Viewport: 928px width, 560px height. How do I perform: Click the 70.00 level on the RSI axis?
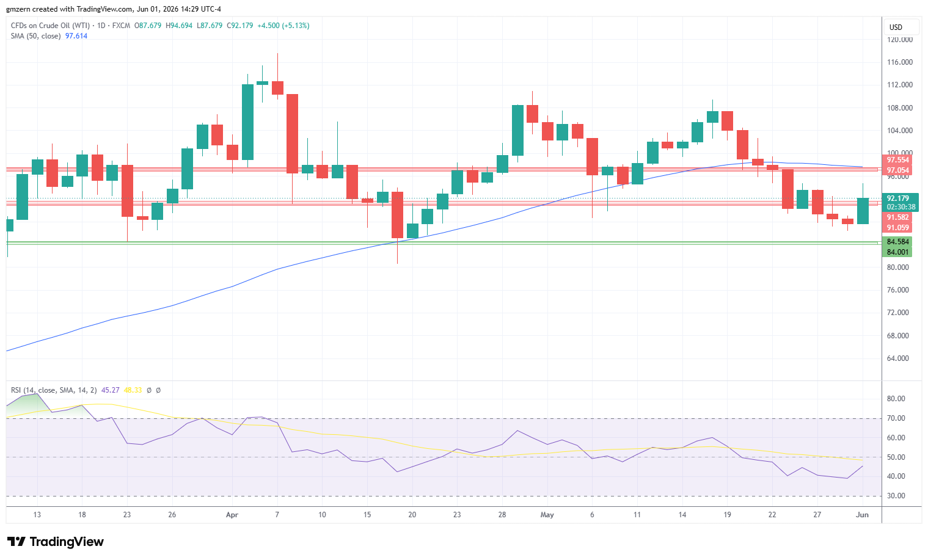pyautogui.click(x=896, y=418)
